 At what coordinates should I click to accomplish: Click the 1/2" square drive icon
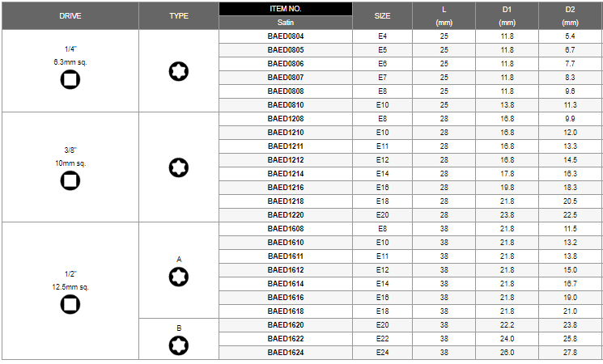click(70, 304)
